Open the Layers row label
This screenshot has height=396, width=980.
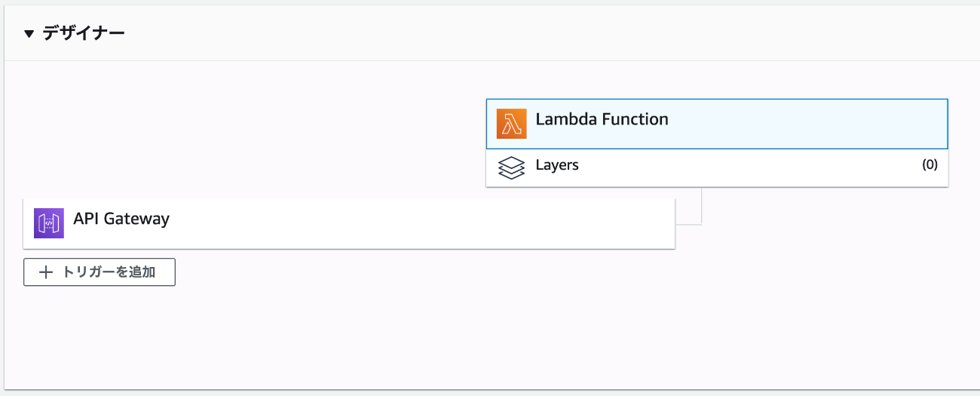tap(557, 164)
